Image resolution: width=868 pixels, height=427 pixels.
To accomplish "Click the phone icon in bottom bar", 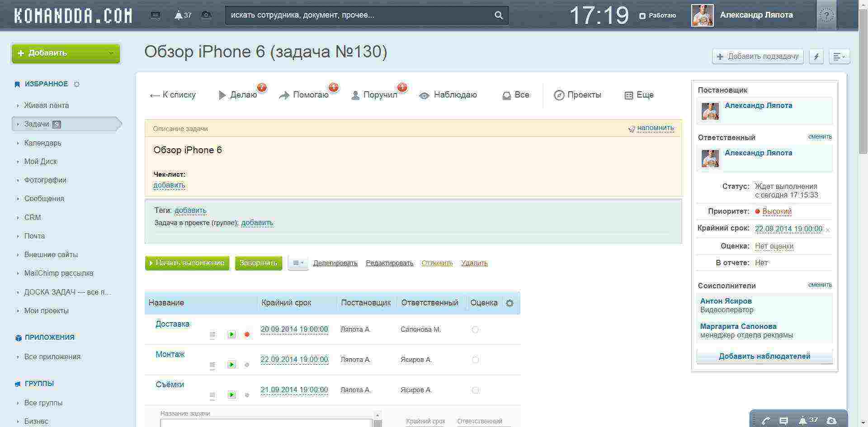I will (x=765, y=421).
